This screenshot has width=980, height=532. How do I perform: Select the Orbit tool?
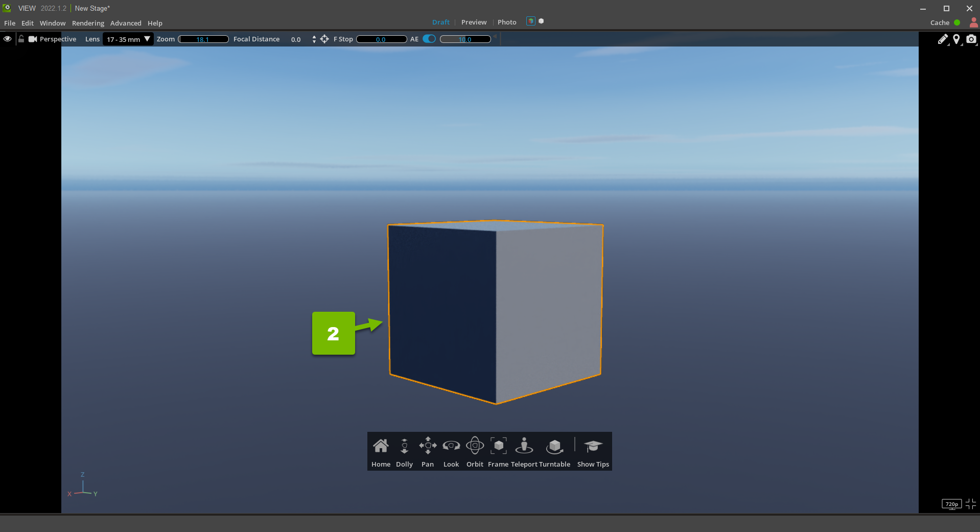(x=475, y=452)
